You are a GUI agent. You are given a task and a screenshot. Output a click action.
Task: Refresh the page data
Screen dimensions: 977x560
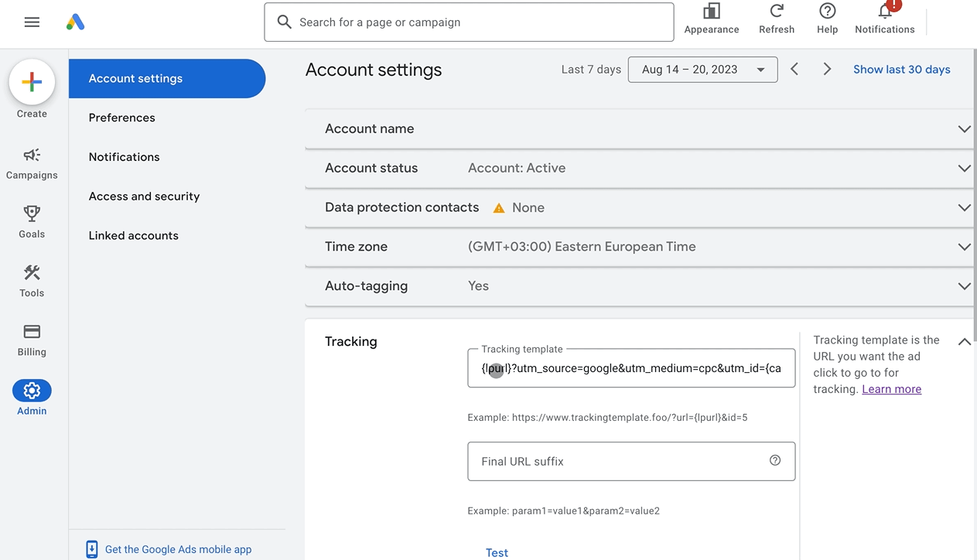pos(777,19)
